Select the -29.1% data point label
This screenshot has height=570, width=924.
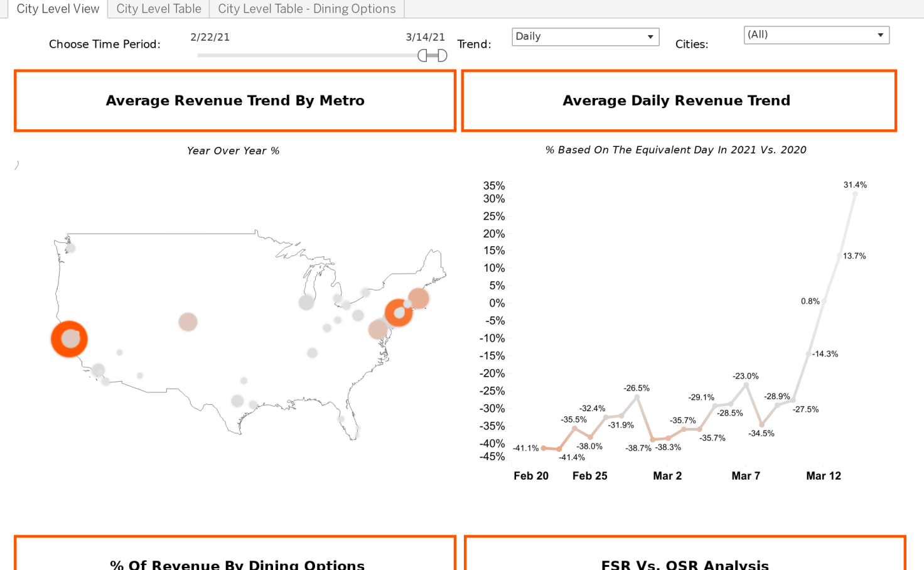tap(701, 397)
